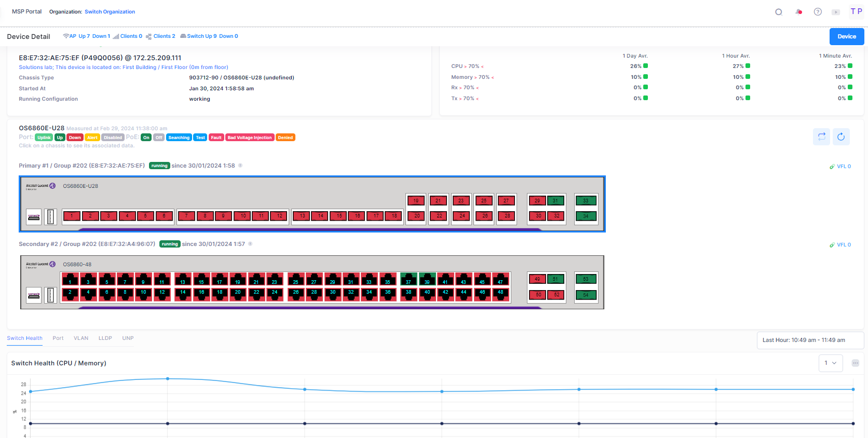Screen dimensions: 868x438
Task: Click the blue Searching PoE legend badge
Action: pos(179,138)
